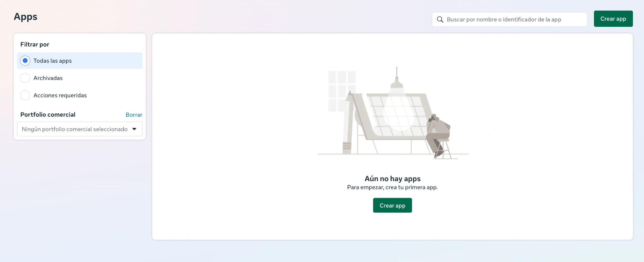The image size is (644, 262).
Task: Click the empty-state illustration of person at drafting board
Action: point(393,113)
